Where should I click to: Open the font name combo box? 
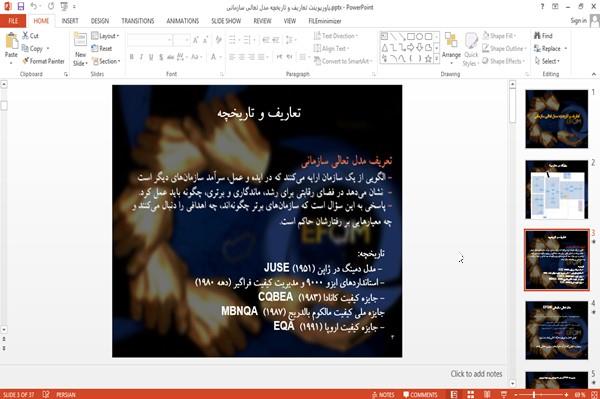[x=149, y=40]
